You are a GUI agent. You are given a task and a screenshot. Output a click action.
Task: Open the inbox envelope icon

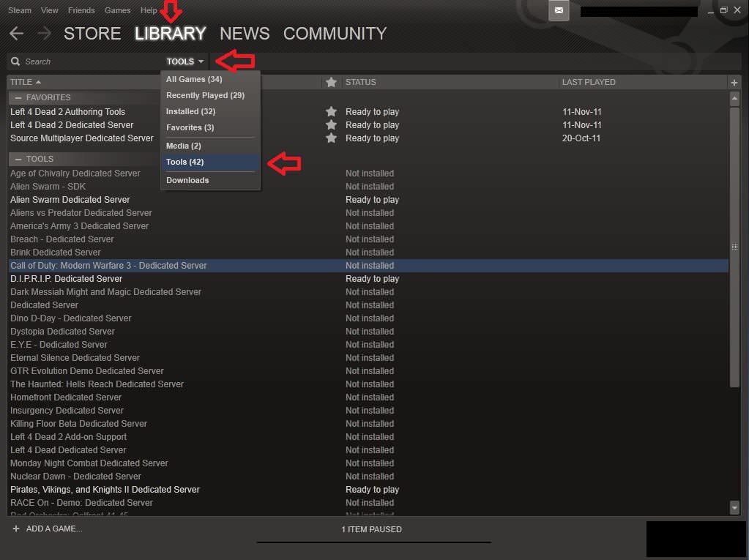[559, 10]
